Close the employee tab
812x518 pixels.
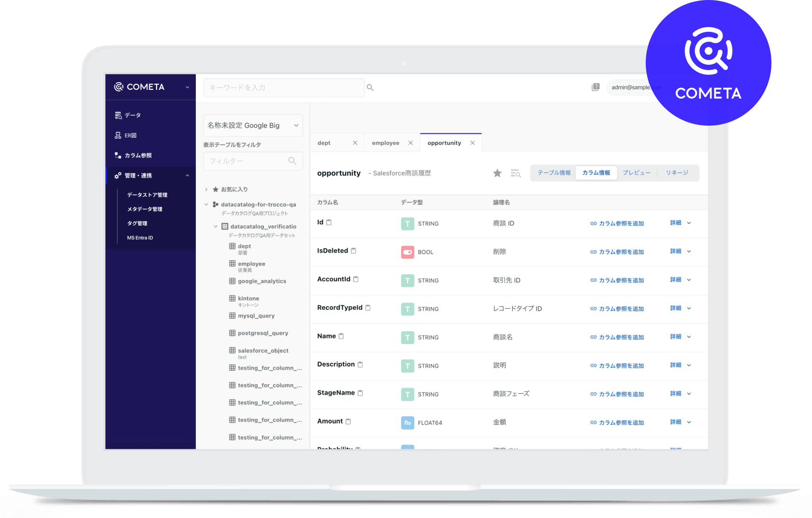[x=411, y=143]
